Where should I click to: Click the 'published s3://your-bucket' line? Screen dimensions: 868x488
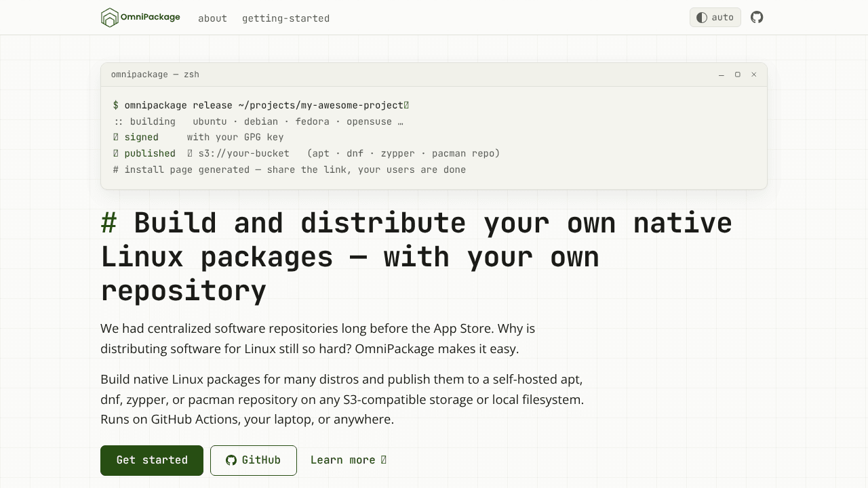pyautogui.click(x=307, y=153)
